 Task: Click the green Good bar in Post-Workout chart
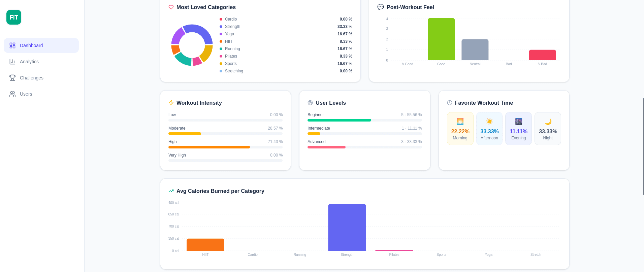coord(441,39)
